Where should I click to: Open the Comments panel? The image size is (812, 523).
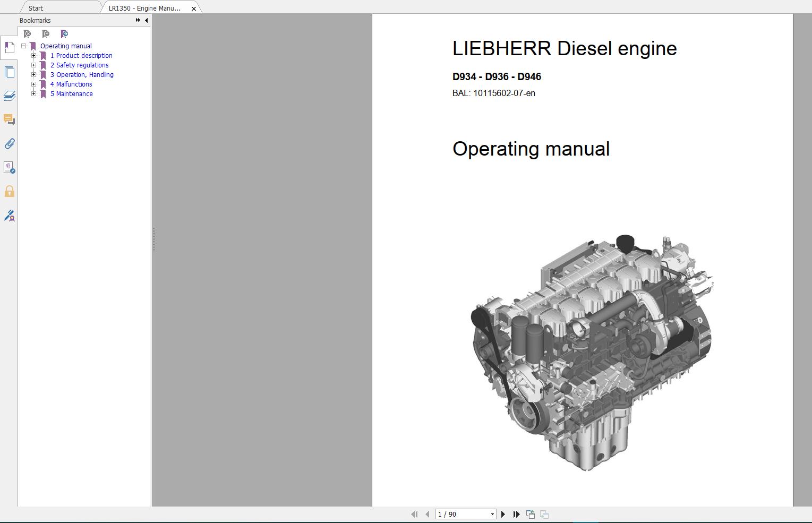9,119
